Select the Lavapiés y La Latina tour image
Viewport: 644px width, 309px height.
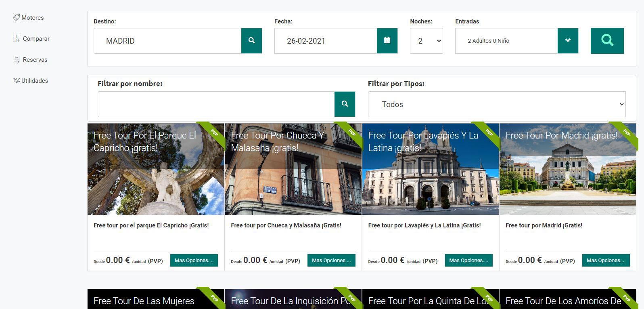click(x=430, y=182)
